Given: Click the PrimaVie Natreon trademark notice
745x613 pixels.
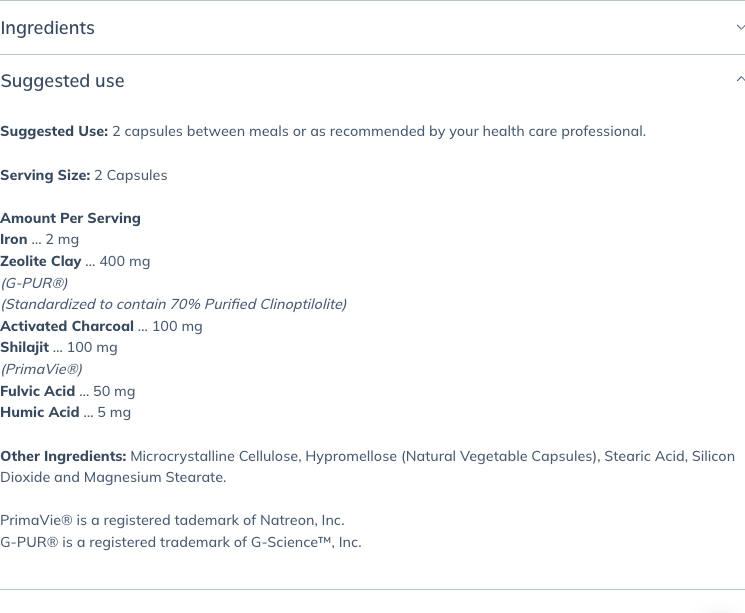Looking at the screenshot, I should pos(172,520).
